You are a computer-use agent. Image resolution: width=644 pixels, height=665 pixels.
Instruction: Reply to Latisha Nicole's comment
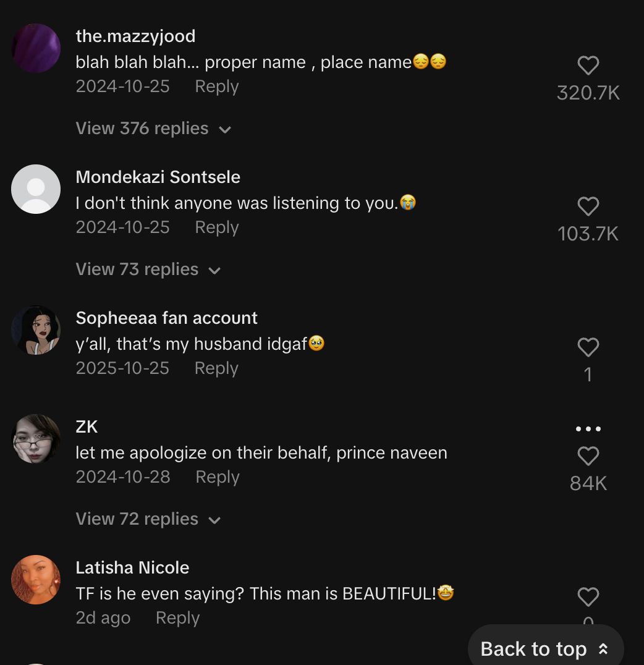point(177,617)
